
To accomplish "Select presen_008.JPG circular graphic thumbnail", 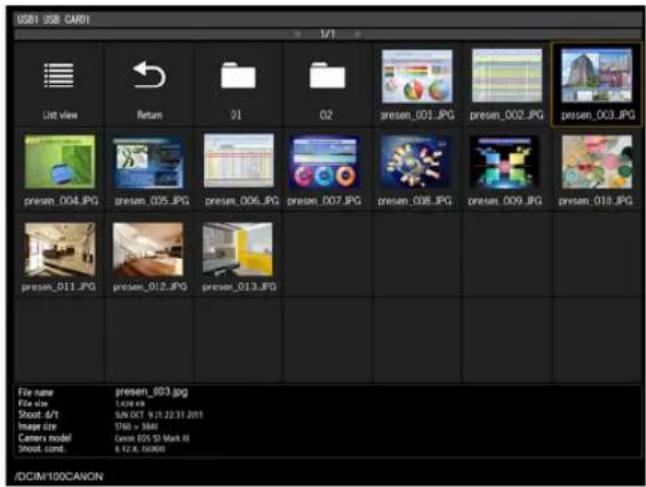I will tap(414, 161).
